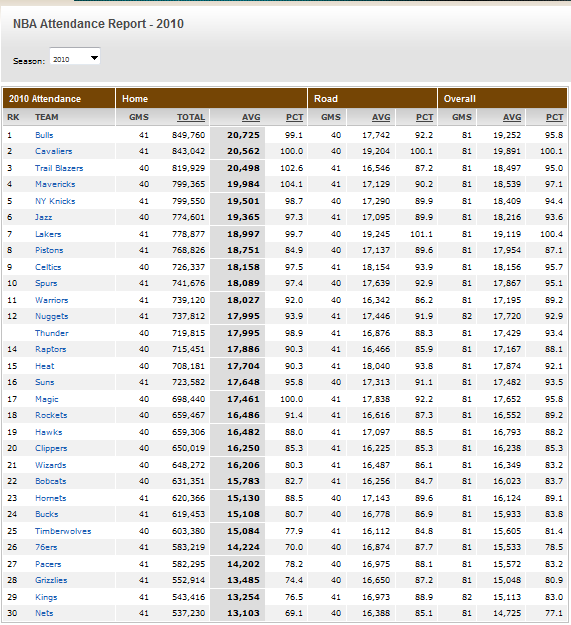Select Lakers road average 19,245
The height and width of the screenshot is (625, 571).
click(376, 234)
